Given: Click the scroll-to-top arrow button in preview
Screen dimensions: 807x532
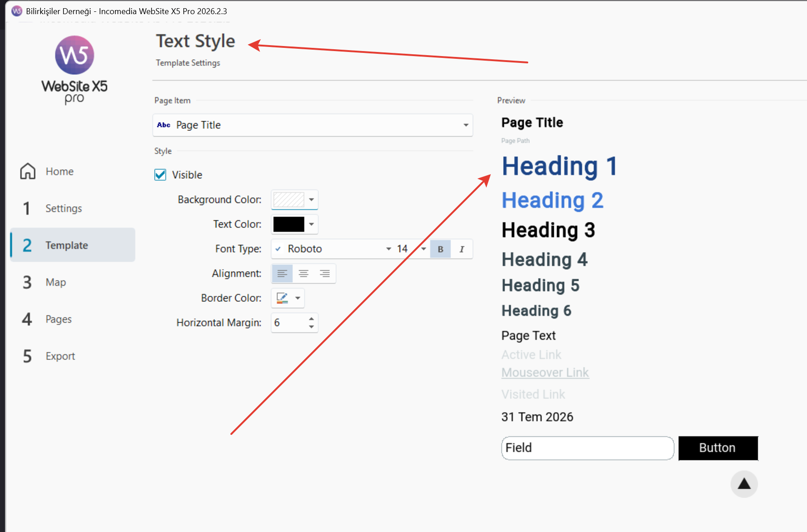Looking at the screenshot, I should tap(744, 484).
